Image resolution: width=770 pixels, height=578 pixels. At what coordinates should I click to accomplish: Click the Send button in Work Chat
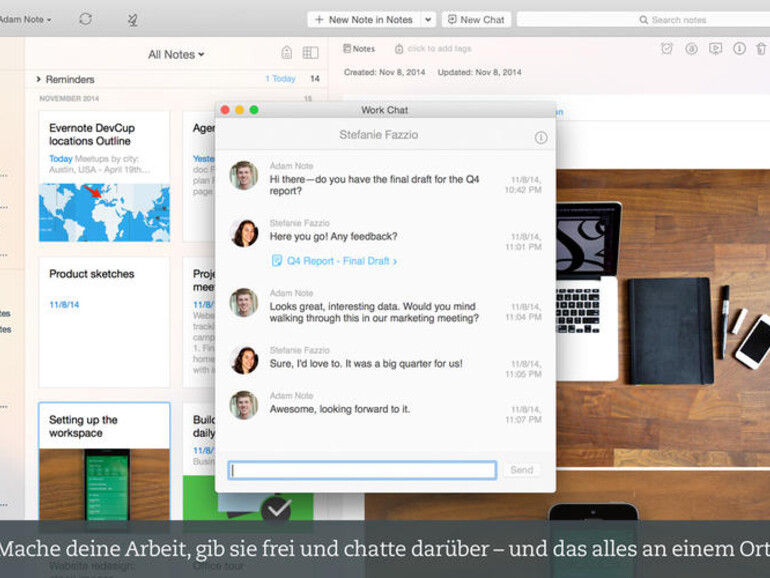522,470
